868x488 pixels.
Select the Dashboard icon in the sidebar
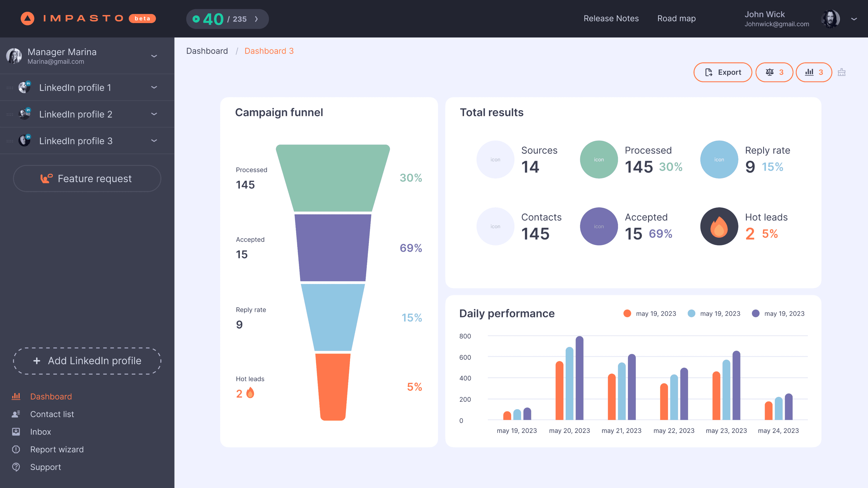pos(16,396)
